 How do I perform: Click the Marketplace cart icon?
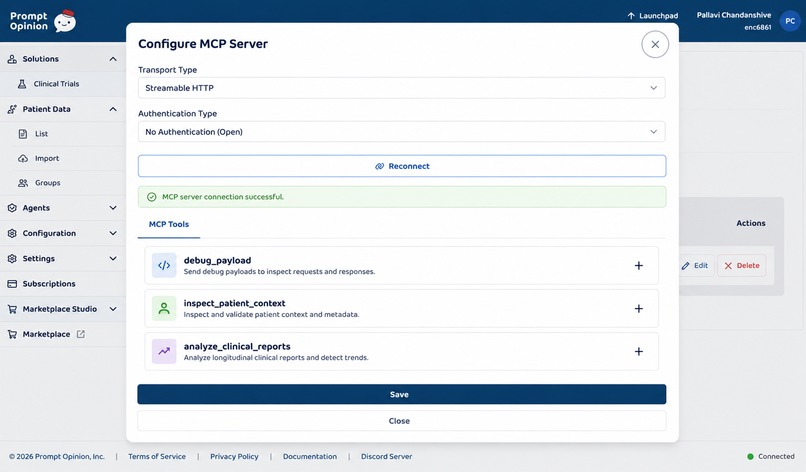click(x=12, y=334)
